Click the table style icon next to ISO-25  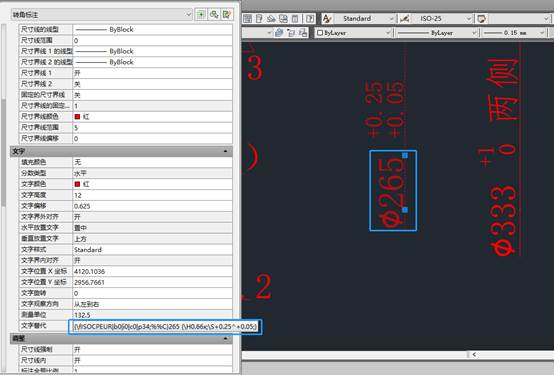click(x=481, y=19)
